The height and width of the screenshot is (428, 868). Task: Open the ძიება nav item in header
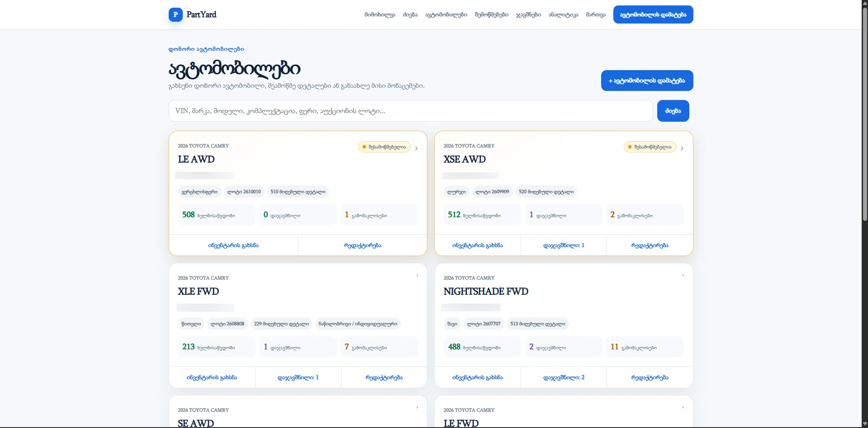tap(410, 14)
